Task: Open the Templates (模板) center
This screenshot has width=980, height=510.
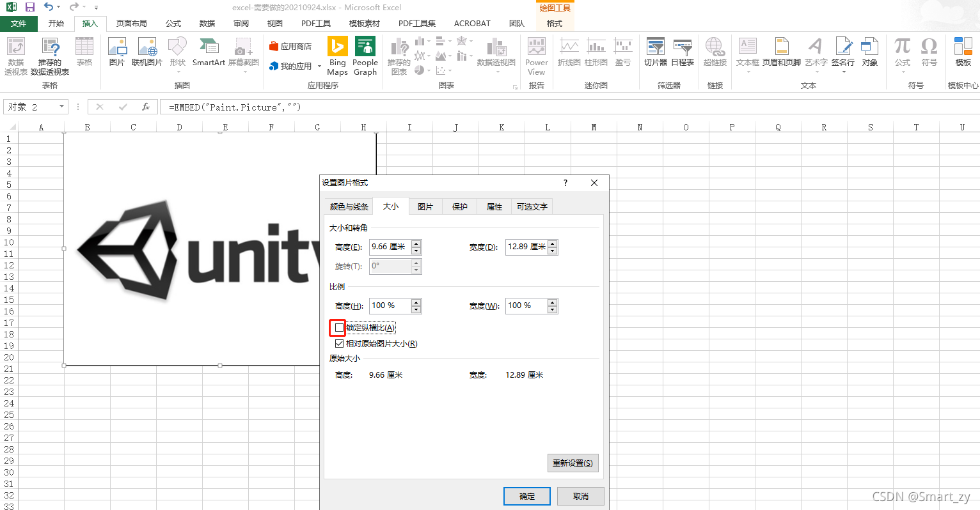Action: tap(963, 52)
